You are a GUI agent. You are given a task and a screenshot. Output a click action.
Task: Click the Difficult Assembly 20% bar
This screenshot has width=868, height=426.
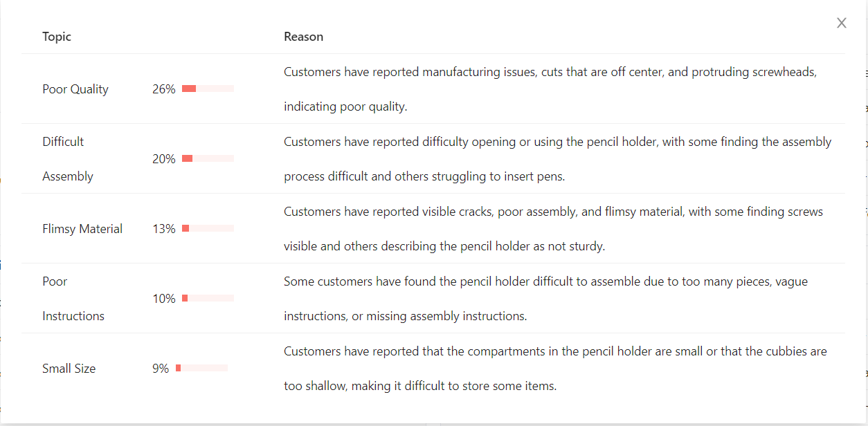click(208, 158)
